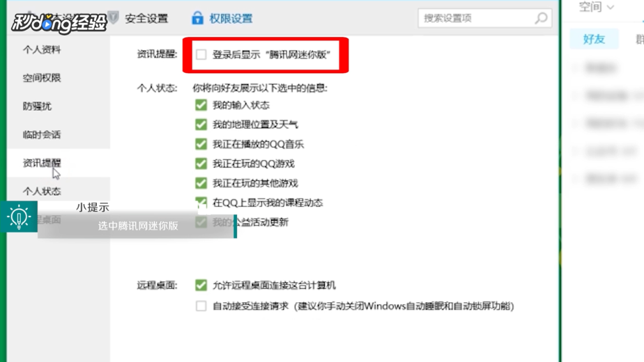Image resolution: width=644 pixels, height=362 pixels.
Task: Uncheck 我的地理位置及天气 checkbox
Action: 201,125
